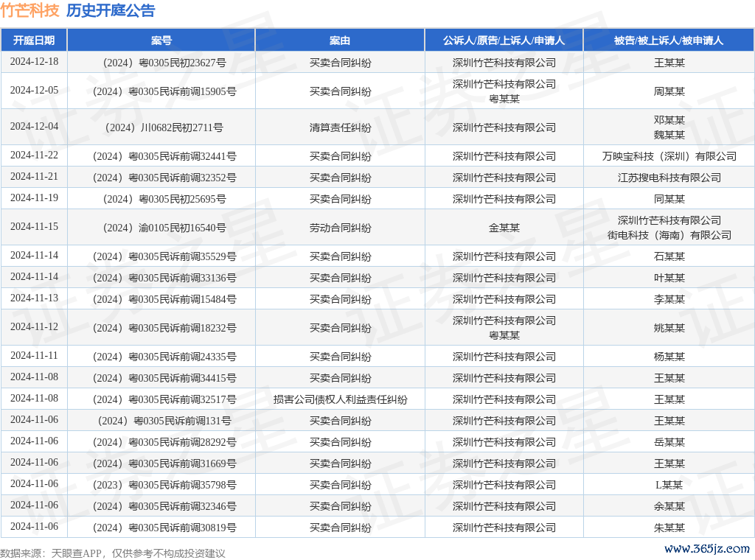The width and height of the screenshot is (755, 560).
Task: Click defendant 周某某
Action: click(x=669, y=91)
